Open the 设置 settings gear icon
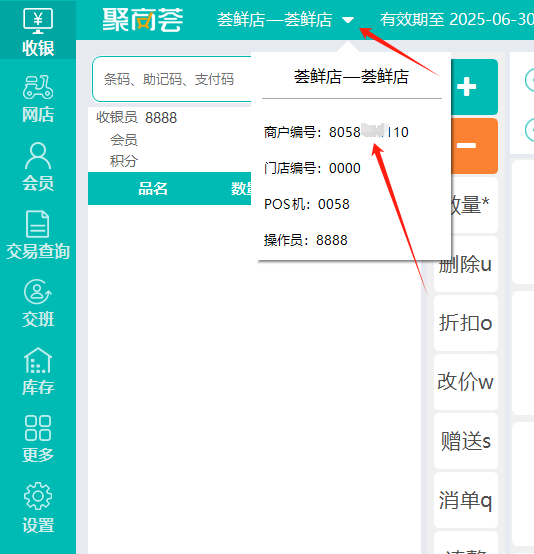This screenshot has width=534, height=554. (38, 507)
